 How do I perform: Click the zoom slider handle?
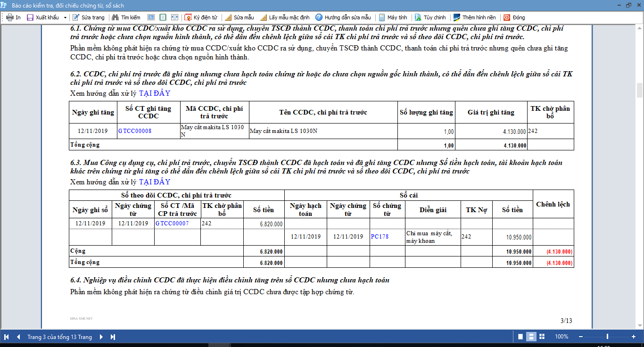[x=607, y=337]
